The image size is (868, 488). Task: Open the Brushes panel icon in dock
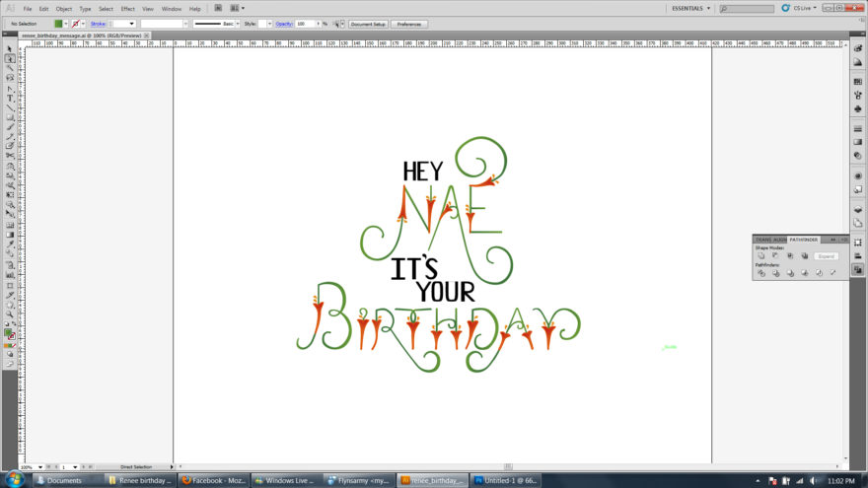click(x=858, y=96)
